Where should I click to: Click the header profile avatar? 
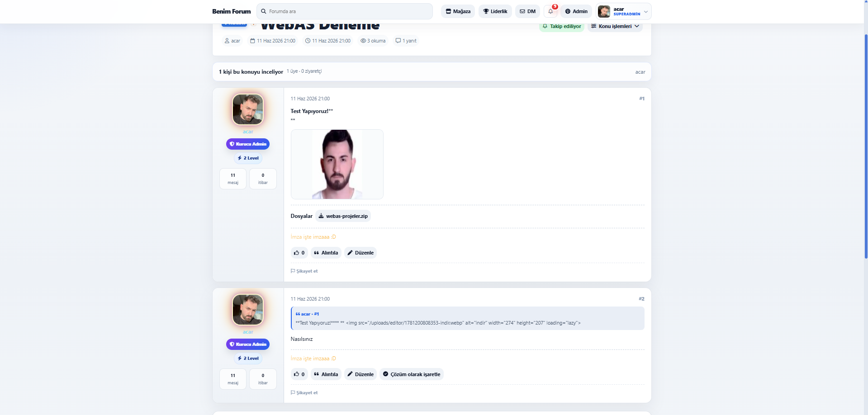pyautogui.click(x=604, y=11)
